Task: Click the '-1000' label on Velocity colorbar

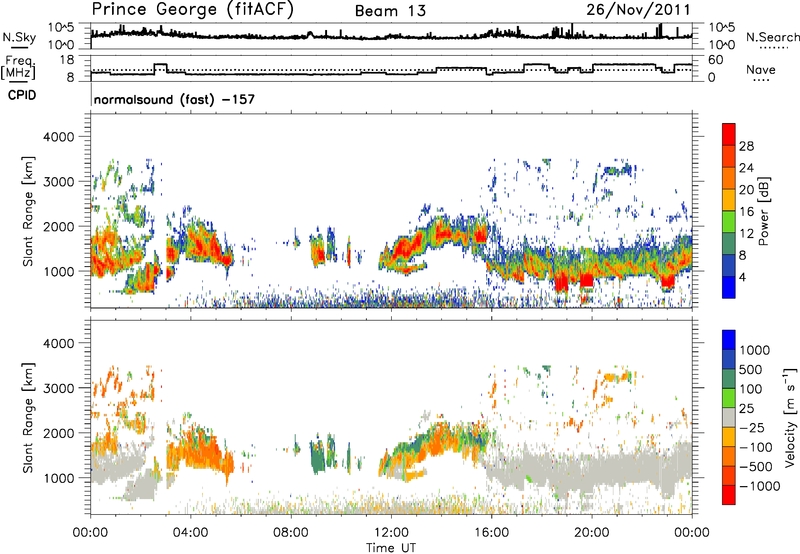Action: [x=759, y=486]
